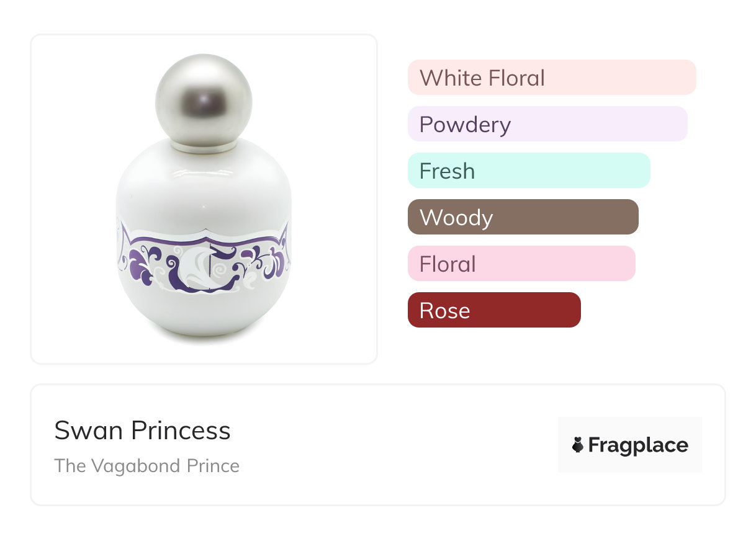This screenshot has height=536, width=756.
Task: Click the silver spherical bottle cap
Action: pyautogui.click(x=204, y=99)
